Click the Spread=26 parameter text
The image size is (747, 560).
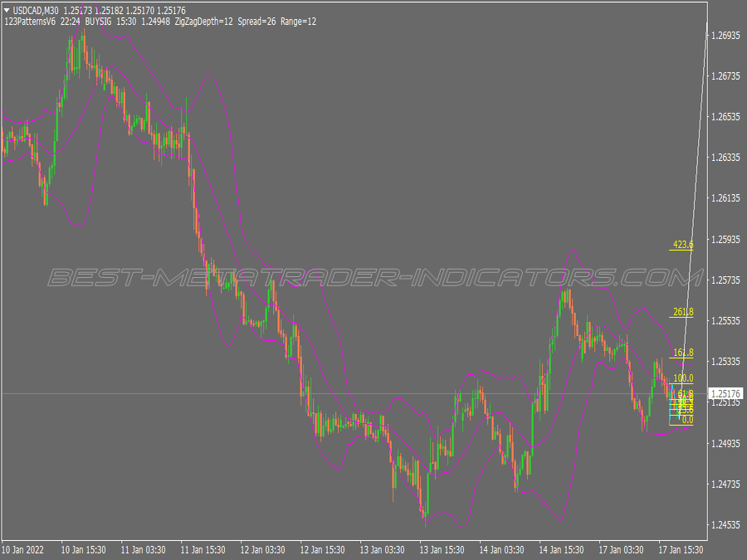256,22
